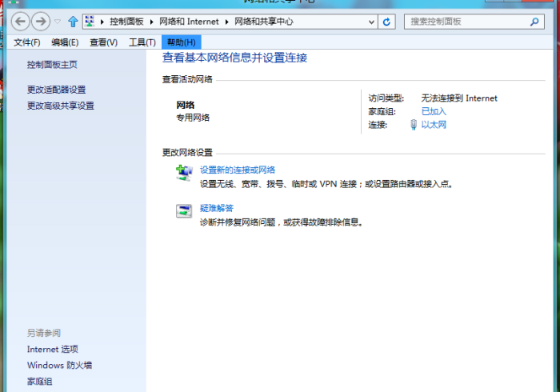
Task: Click the Forward navigation arrow
Action: (41, 22)
